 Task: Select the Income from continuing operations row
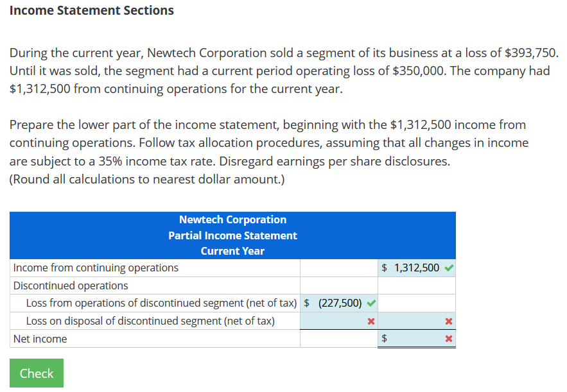pyautogui.click(x=98, y=268)
